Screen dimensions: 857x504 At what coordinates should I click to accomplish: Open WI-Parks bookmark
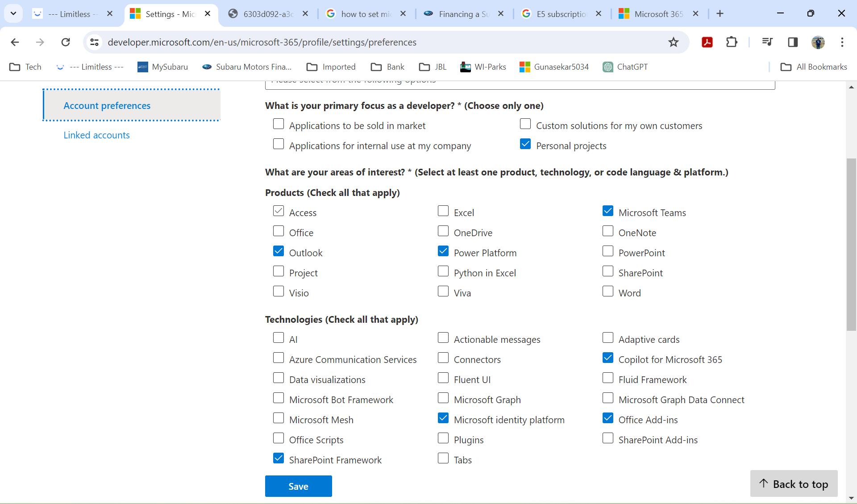[483, 67]
